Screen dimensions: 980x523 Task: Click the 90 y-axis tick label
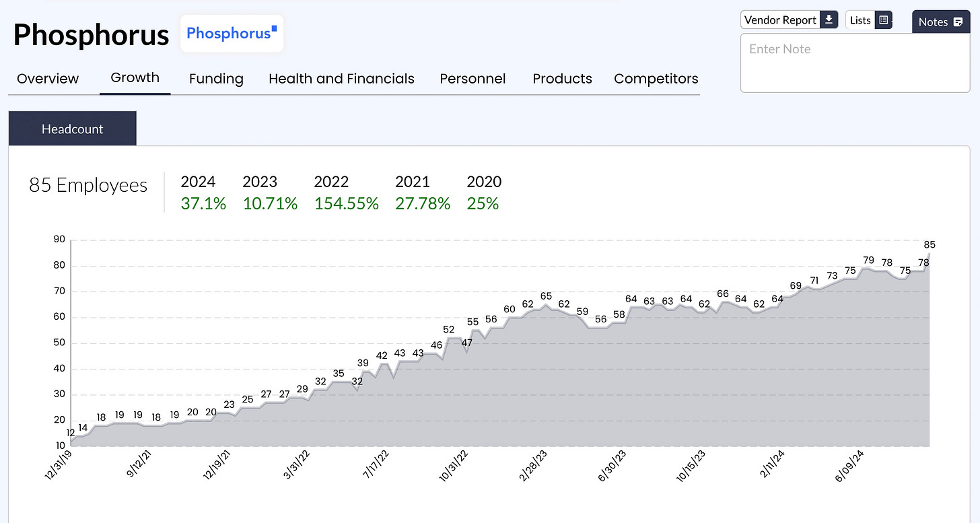click(x=59, y=240)
